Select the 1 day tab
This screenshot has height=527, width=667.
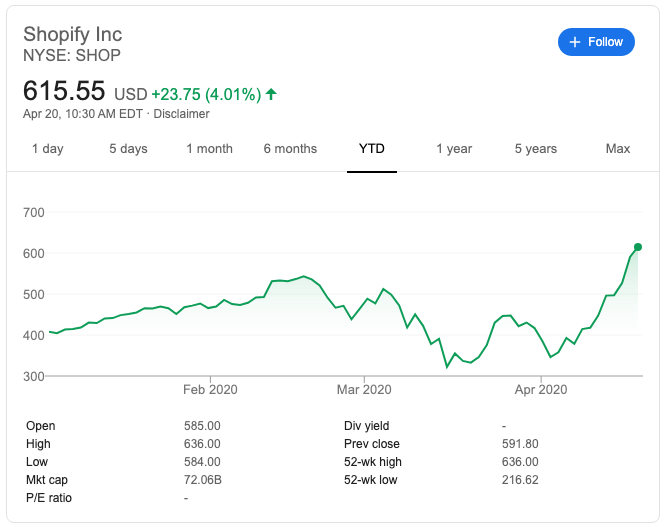[x=47, y=149]
